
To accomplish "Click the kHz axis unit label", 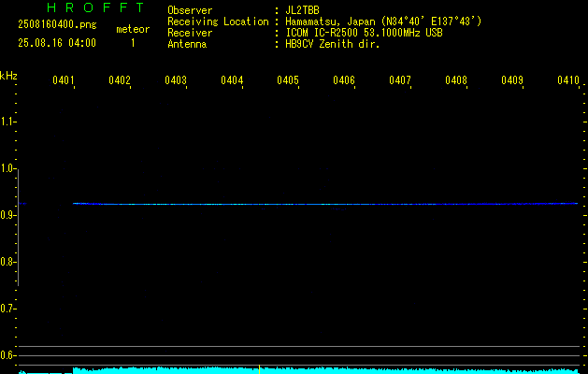I will [x=8, y=76].
